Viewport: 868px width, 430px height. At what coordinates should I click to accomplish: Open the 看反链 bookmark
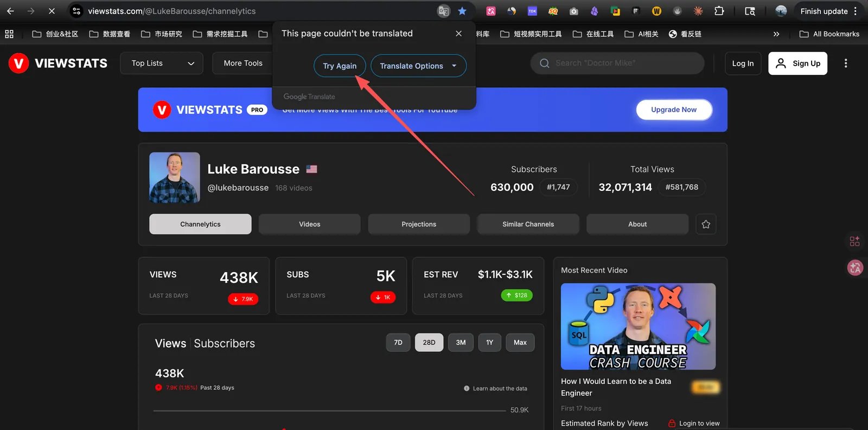click(x=685, y=34)
